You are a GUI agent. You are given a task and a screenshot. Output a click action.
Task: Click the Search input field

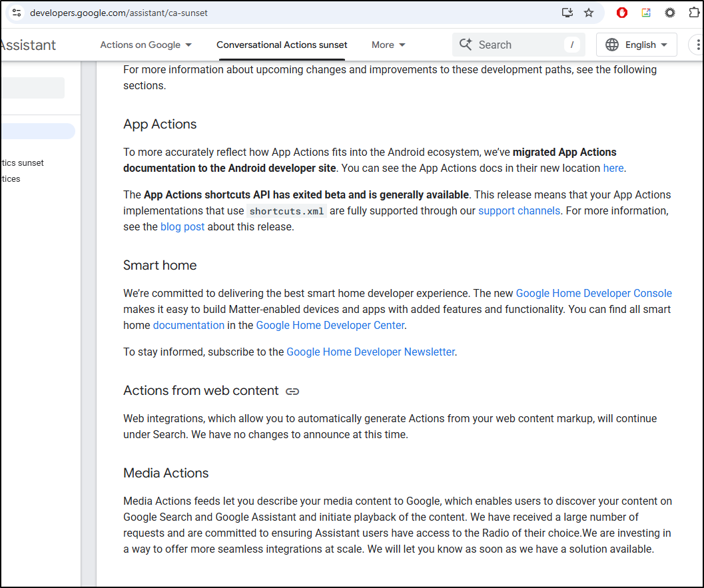coord(519,45)
